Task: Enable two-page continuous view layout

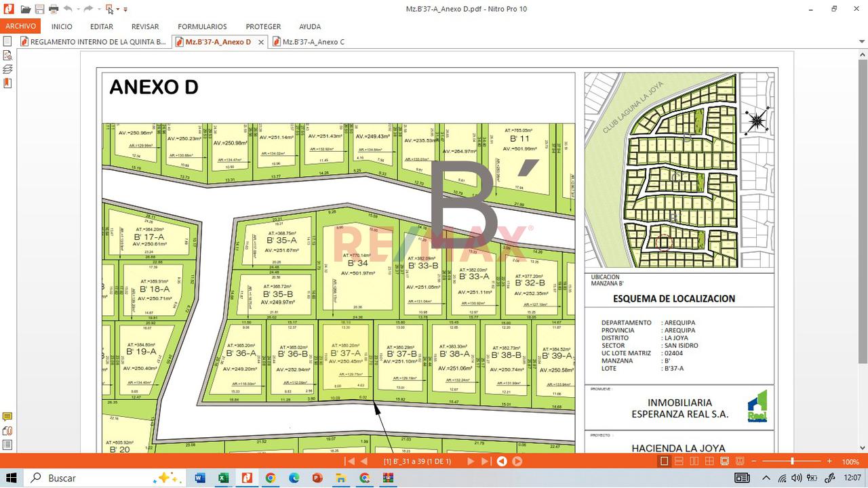Action: pyautogui.click(x=709, y=462)
